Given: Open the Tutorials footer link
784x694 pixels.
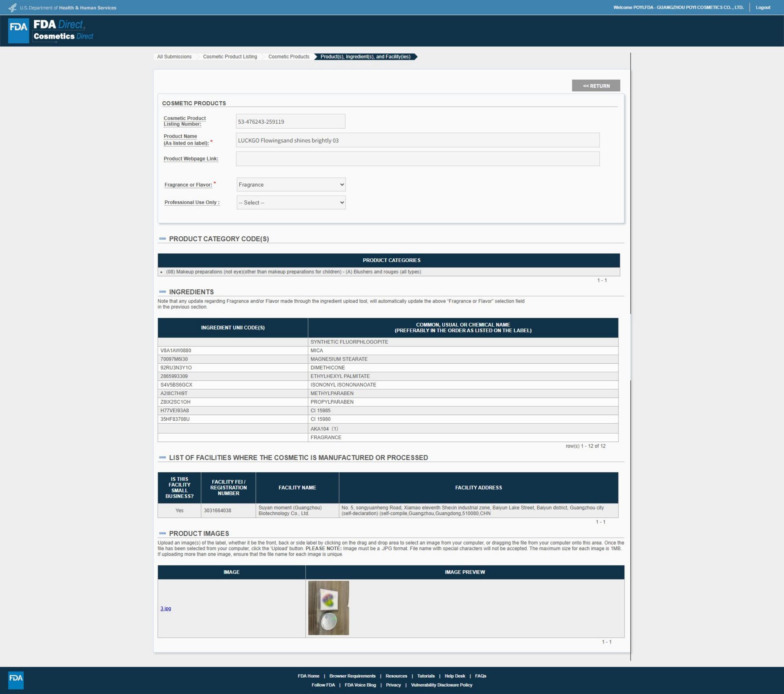Looking at the screenshot, I should 425,676.
